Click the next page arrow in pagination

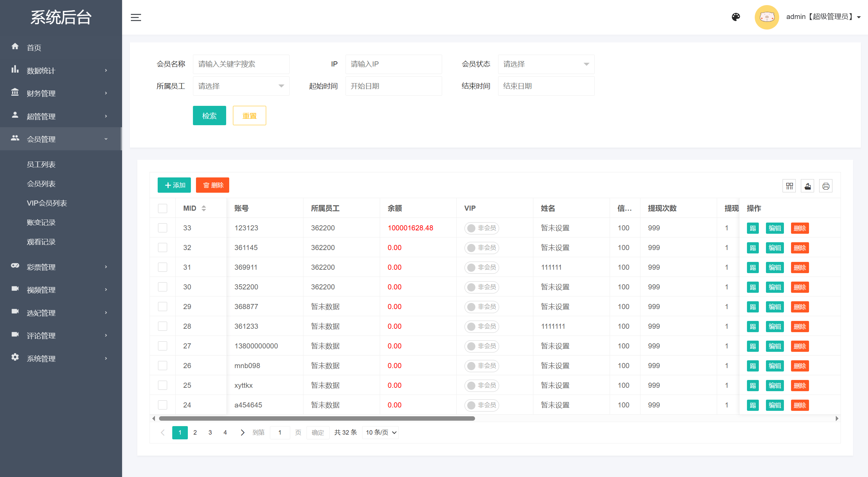(242, 432)
